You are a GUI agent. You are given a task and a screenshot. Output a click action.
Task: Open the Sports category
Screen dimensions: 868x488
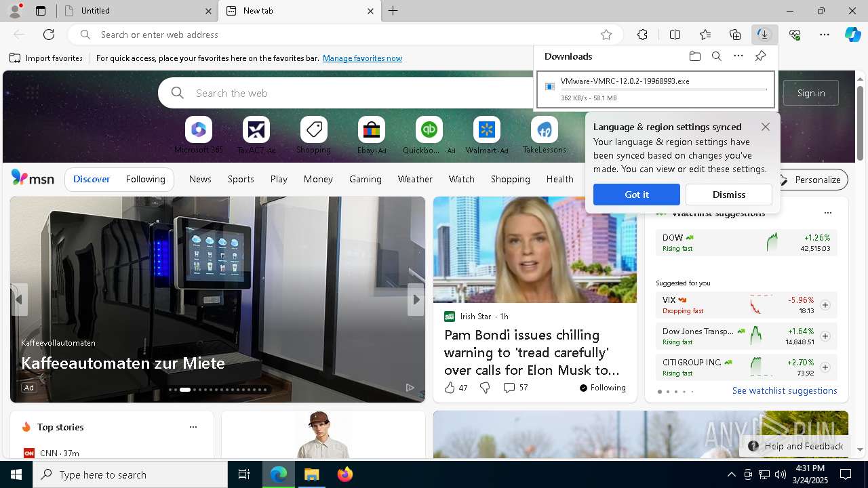click(x=241, y=179)
